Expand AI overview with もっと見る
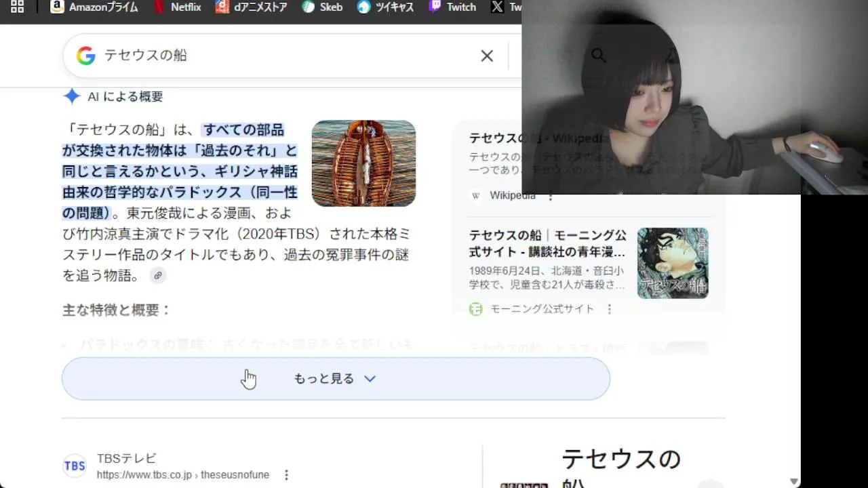Image resolution: width=868 pixels, height=488 pixels. tap(336, 379)
